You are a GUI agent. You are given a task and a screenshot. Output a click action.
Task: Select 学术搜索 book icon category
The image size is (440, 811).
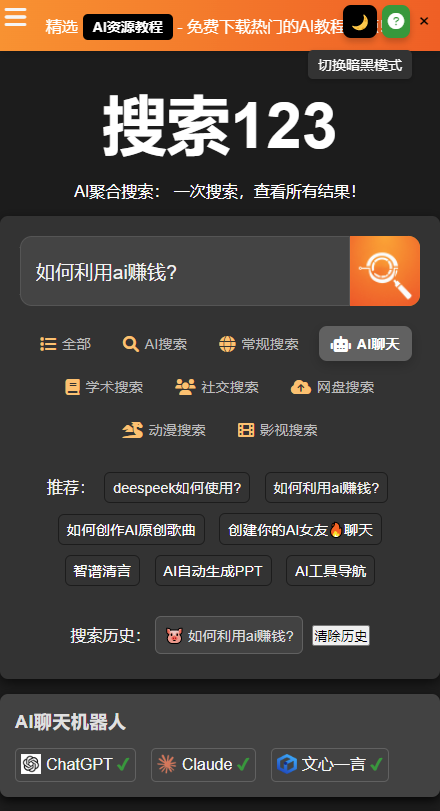(104, 387)
